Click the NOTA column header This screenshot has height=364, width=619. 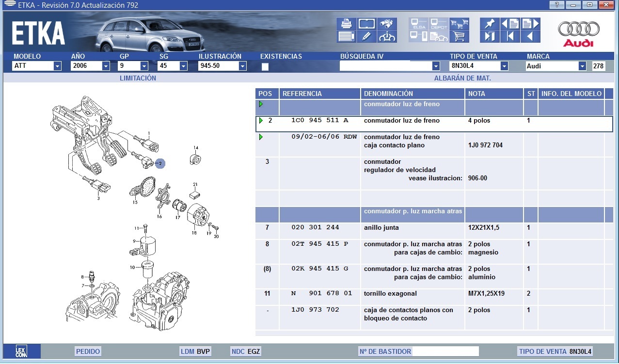point(494,94)
